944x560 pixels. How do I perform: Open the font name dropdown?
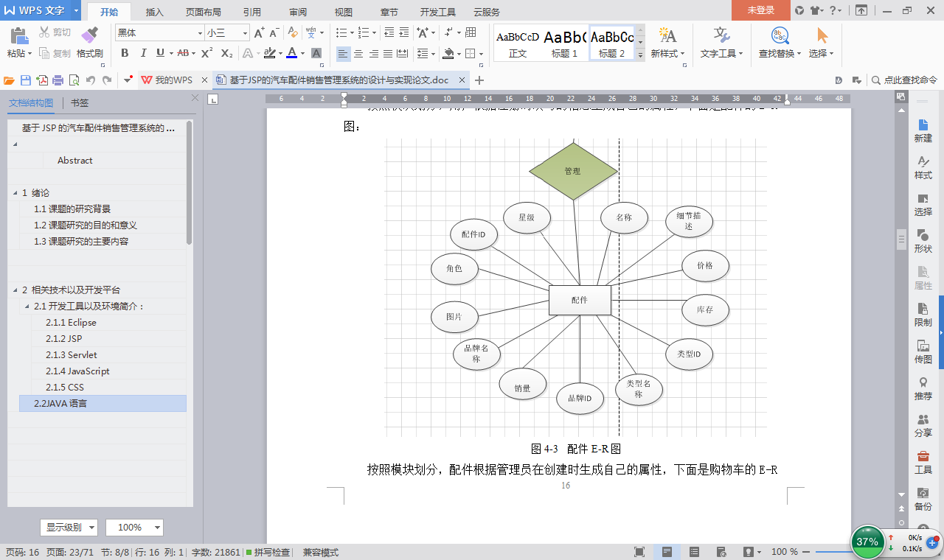[x=199, y=33]
